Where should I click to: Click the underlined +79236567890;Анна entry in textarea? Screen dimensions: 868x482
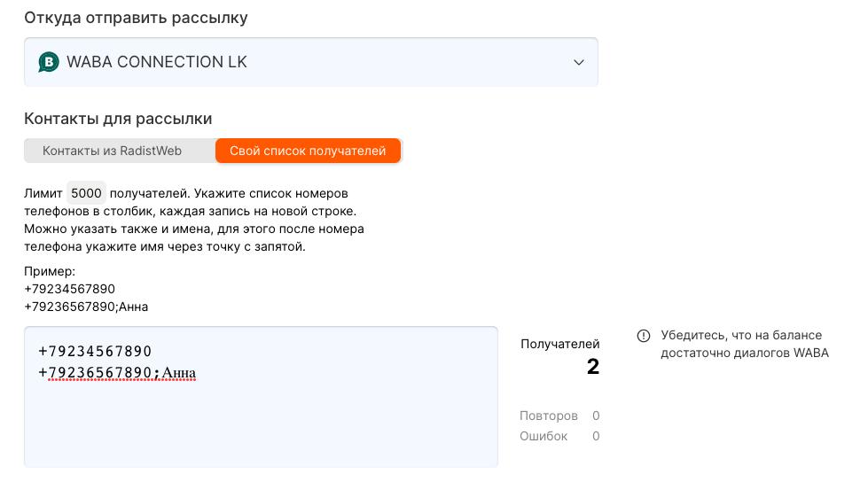pyautogui.click(x=116, y=373)
